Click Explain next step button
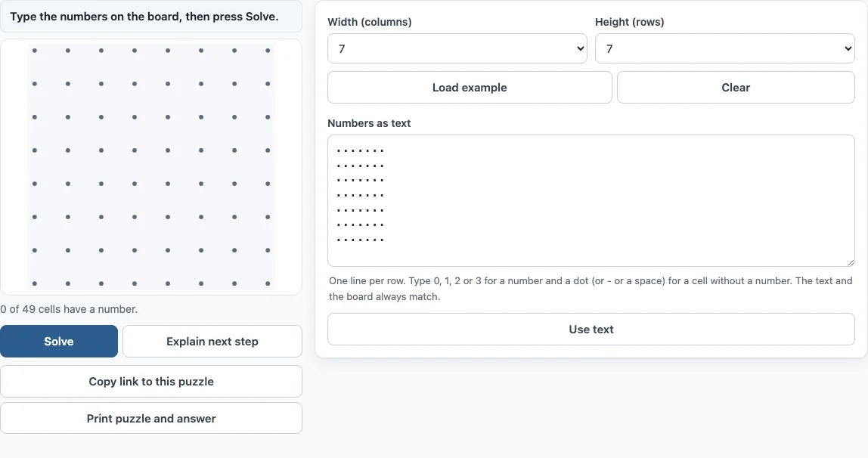868x458 pixels. (x=212, y=342)
